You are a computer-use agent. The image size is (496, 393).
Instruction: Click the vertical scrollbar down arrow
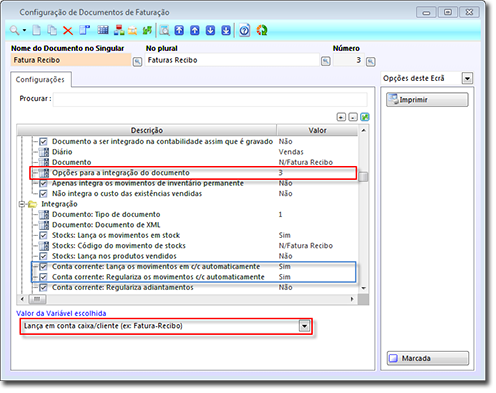[x=363, y=288]
